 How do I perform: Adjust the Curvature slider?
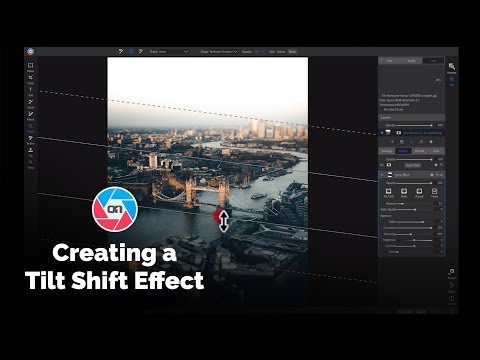415,228
